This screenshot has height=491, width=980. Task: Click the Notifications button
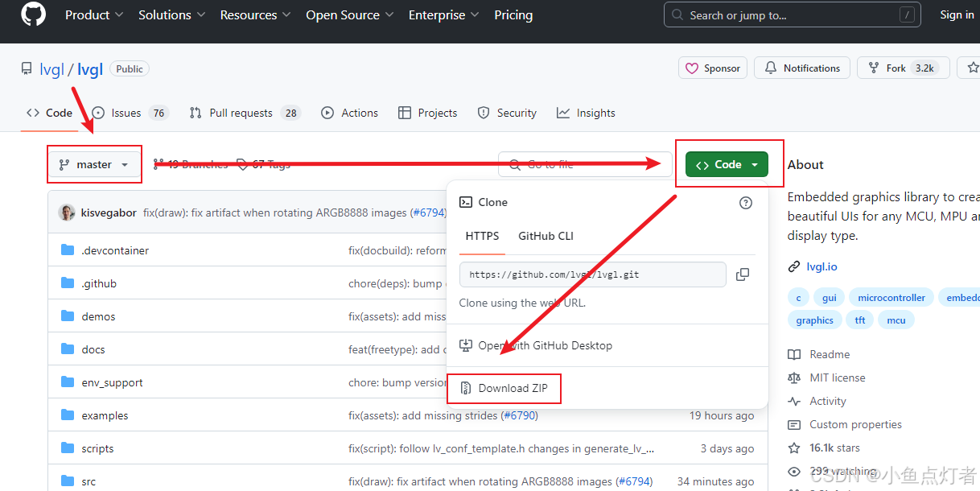pos(801,68)
